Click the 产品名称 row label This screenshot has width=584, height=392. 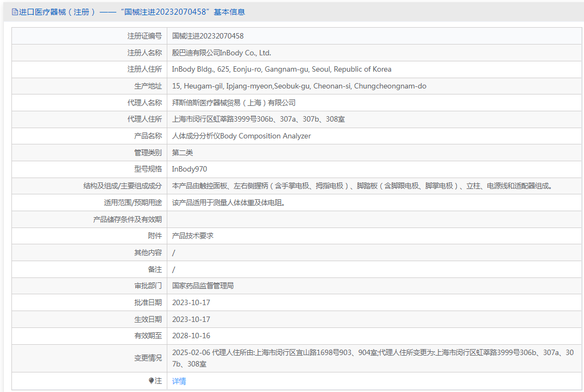148,136
